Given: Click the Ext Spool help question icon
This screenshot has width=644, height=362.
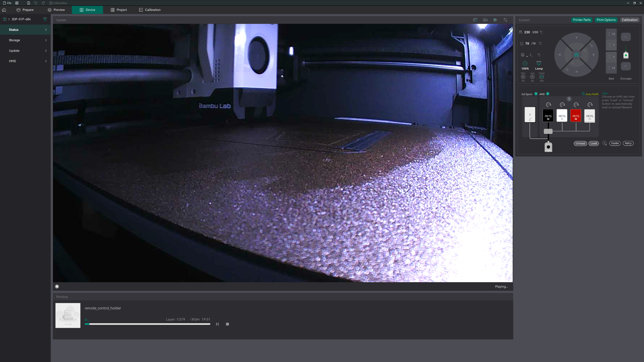Looking at the screenshot, I should (x=536, y=94).
